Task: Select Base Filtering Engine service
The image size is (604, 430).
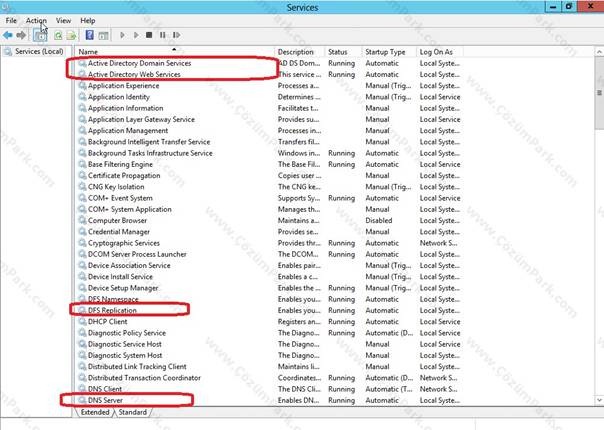Action: [x=120, y=164]
